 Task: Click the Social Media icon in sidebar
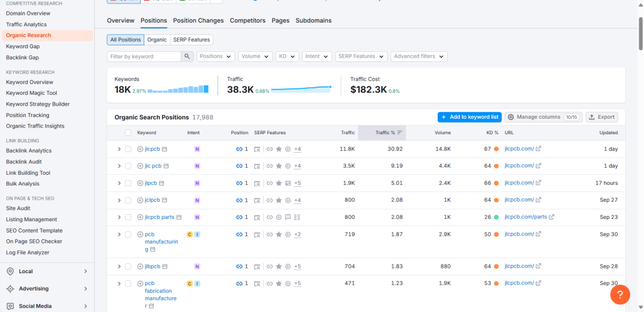click(x=10, y=306)
